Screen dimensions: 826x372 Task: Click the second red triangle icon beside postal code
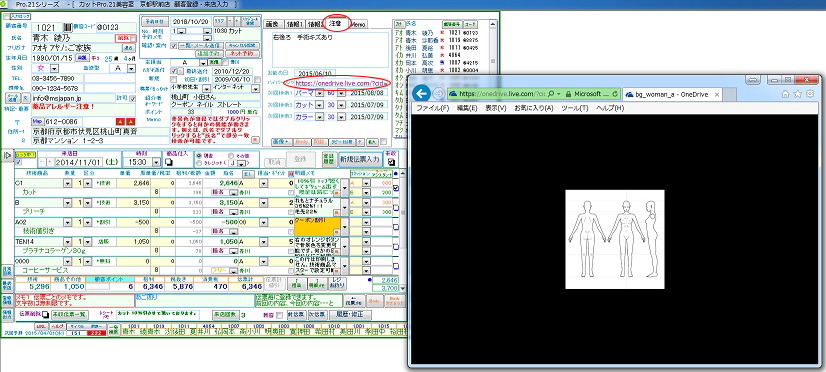pyautogui.click(x=131, y=121)
